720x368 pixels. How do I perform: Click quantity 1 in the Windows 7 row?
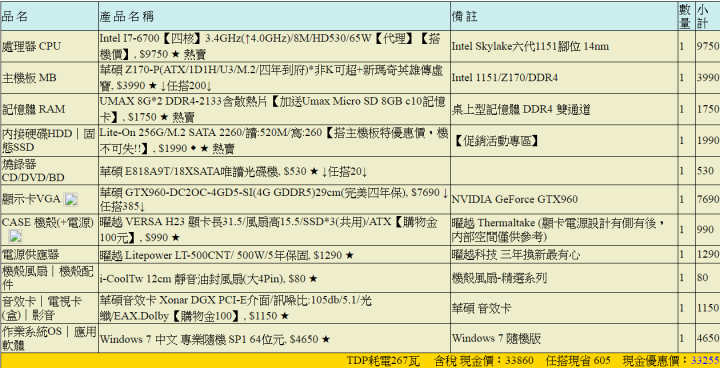(682, 339)
